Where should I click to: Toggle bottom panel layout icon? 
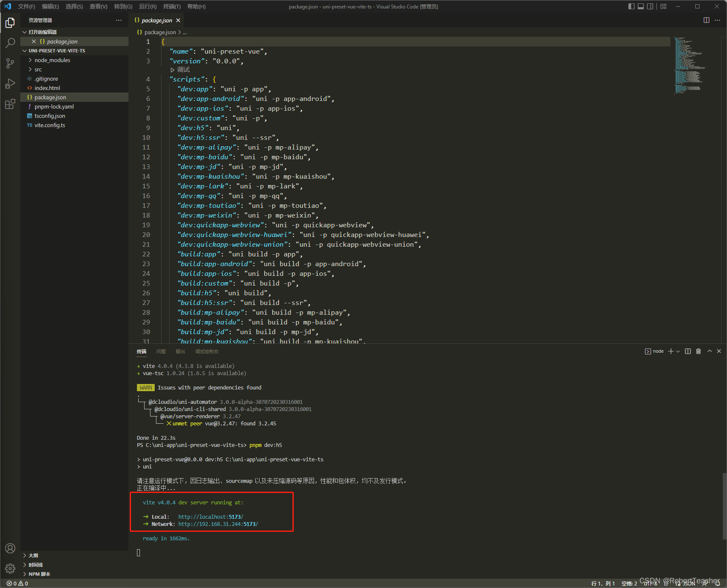pos(641,6)
